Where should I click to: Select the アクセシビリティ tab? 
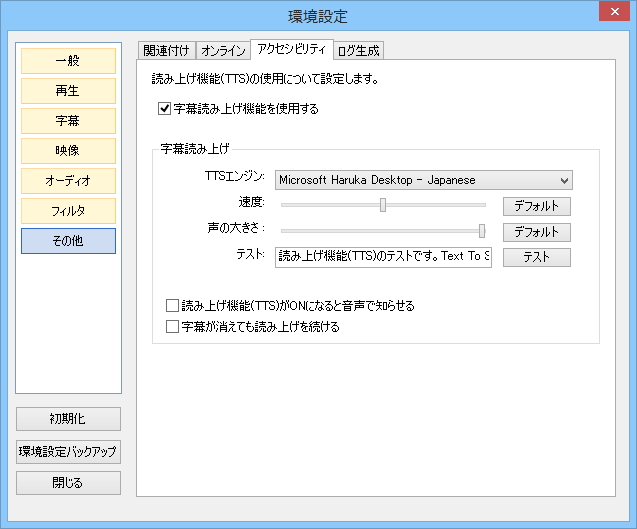292,50
